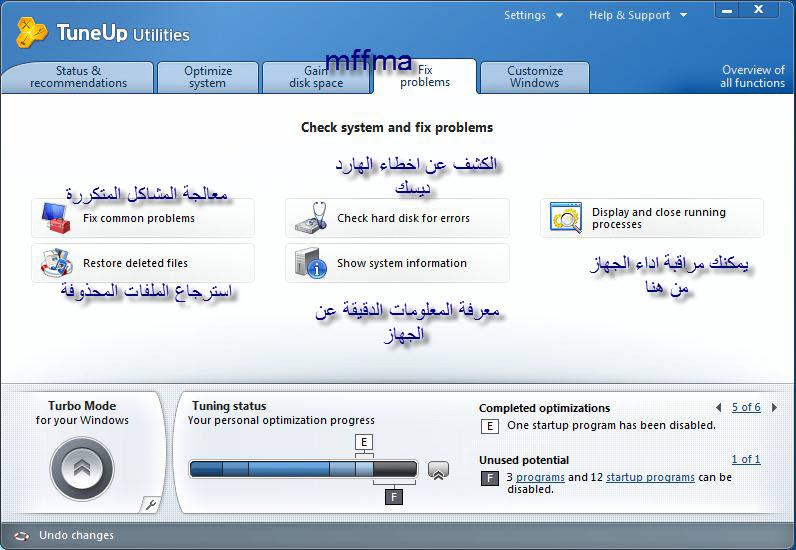The height and width of the screenshot is (550, 796).
Task: Click the TuneUp Utilities logo icon
Action: click(x=31, y=33)
